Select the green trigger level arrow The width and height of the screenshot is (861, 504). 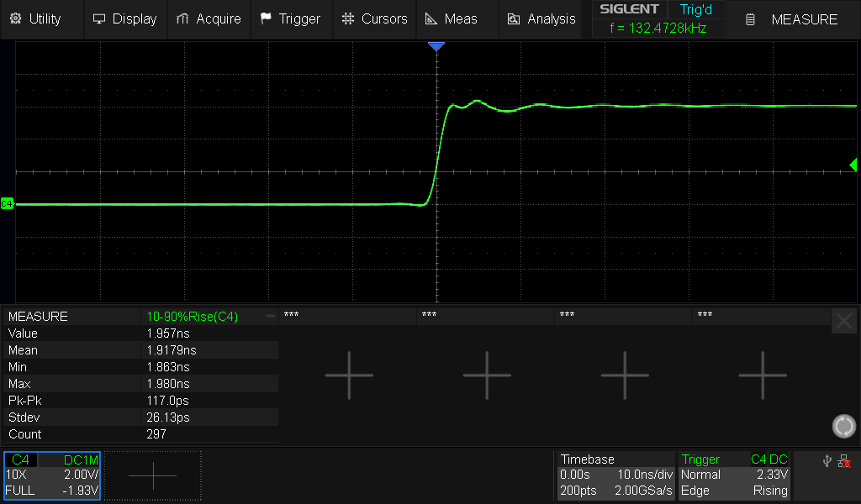coord(853,165)
